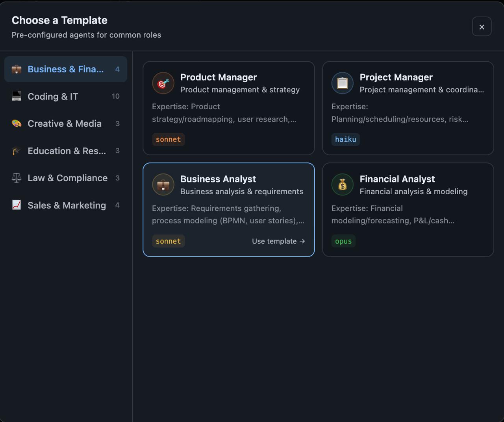The image size is (504, 422).
Task: Choose the Financial Analyst template title
Action: point(397,179)
